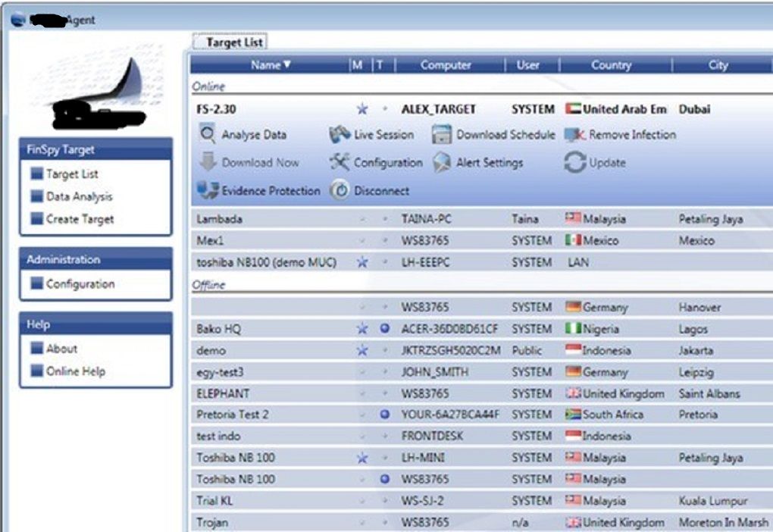Click the Online Help square icon

pos(37,371)
